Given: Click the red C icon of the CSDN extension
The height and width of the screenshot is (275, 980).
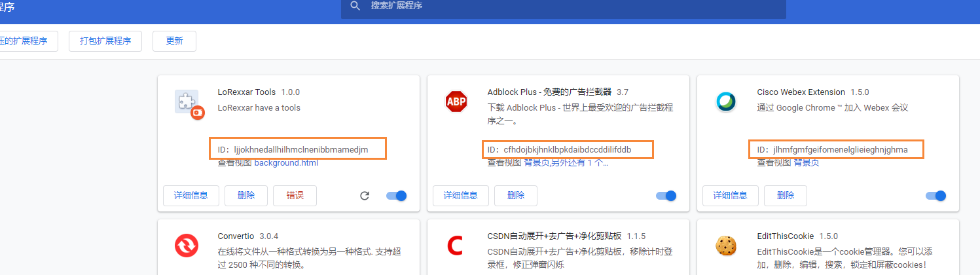Looking at the screenshot, I should [455, 246].
